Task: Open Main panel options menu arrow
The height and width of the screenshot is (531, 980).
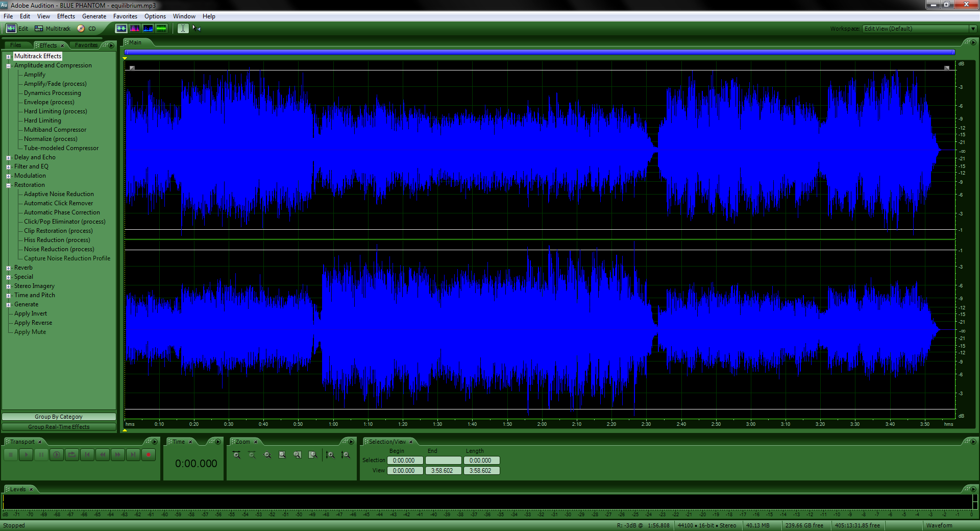Action: coord(973,42)
